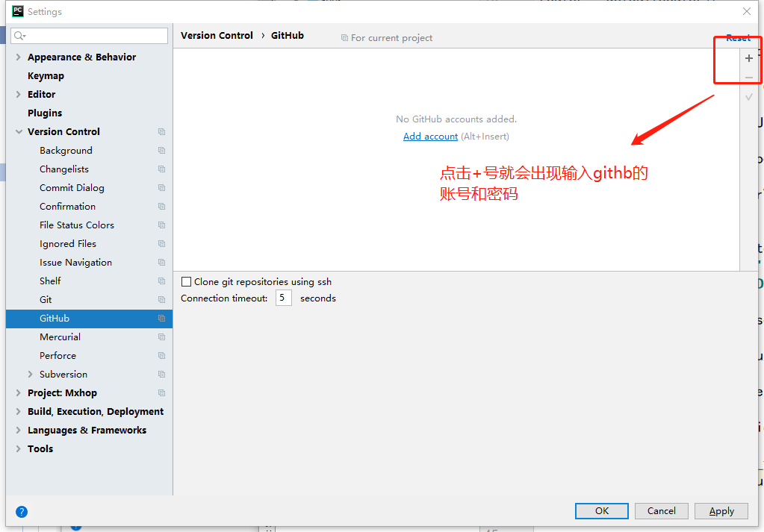The image size is (764, 532).
Task: Click project-level icon beside Ignored Files
Action: coord(162,244)
